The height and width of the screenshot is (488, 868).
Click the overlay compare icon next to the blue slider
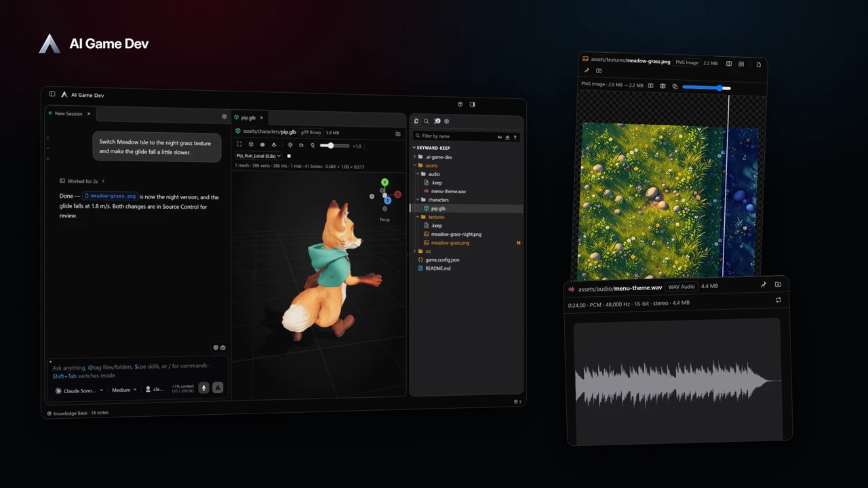(x=675, y=86)
